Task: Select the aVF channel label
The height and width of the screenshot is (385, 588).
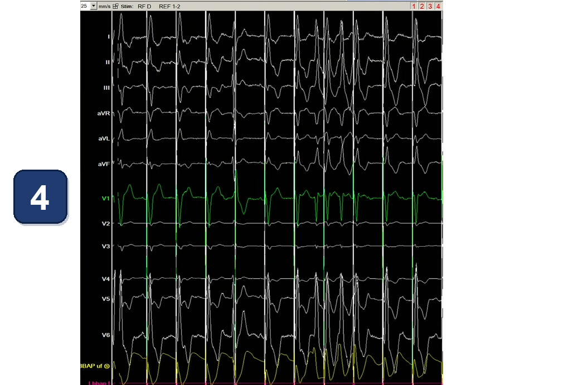Action: point(104,164)
